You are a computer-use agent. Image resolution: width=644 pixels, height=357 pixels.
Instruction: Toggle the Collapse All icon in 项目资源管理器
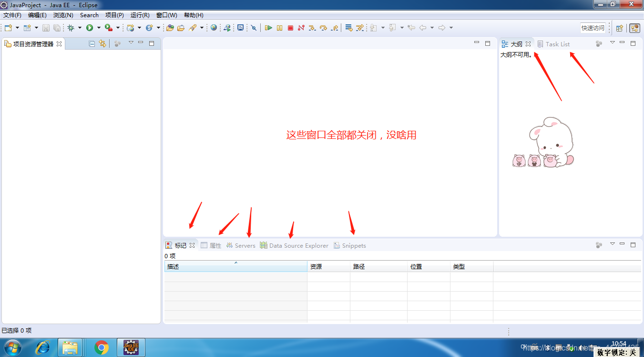[91, 43]
